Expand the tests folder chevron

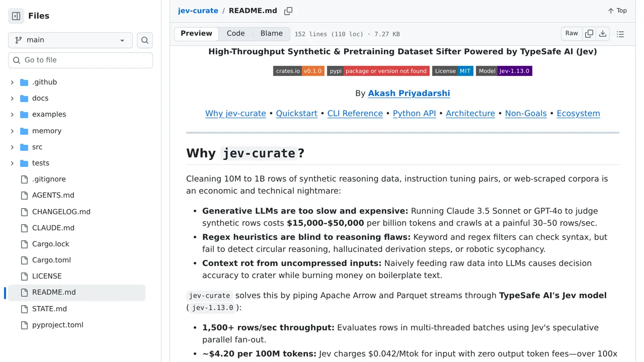click(x=12, y=163)
